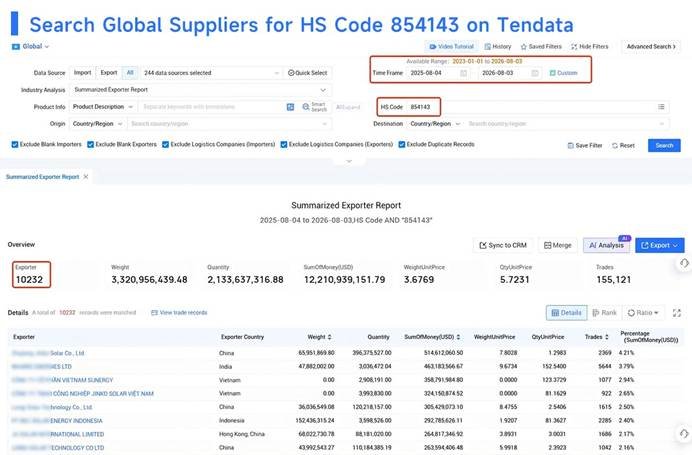Open the VIETNAM SUNERGY exporter link
Screen dimensions: 692x455
pos(62,380)
